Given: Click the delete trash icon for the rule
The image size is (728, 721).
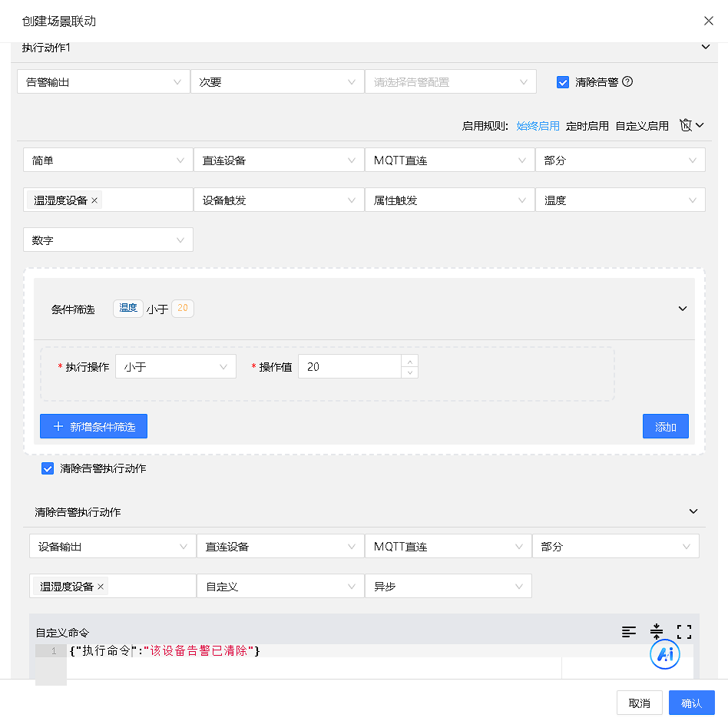Looking at the screenshot, I should 686,125.
